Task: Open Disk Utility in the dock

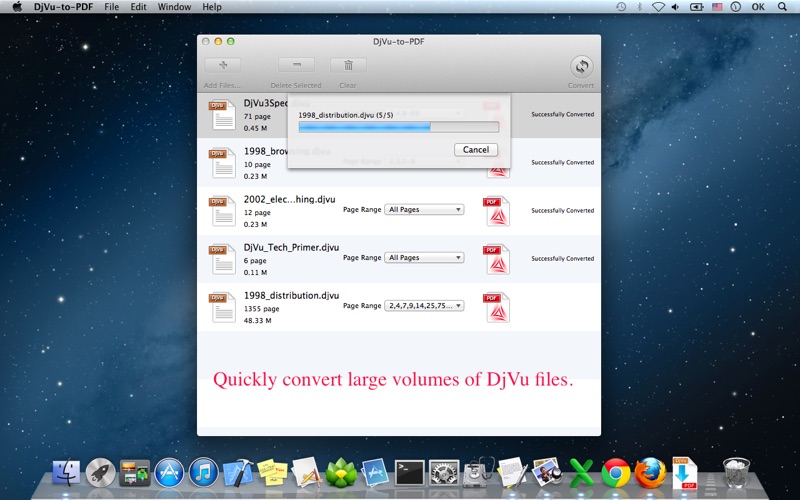Action: pos(479,472)
